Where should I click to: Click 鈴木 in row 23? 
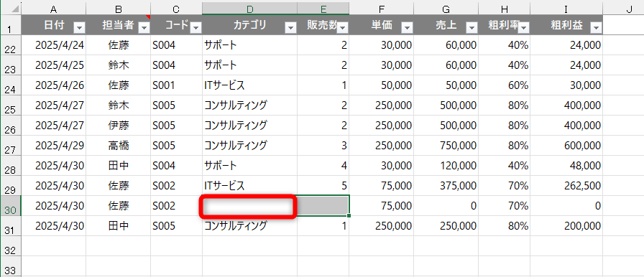[119, 65]
